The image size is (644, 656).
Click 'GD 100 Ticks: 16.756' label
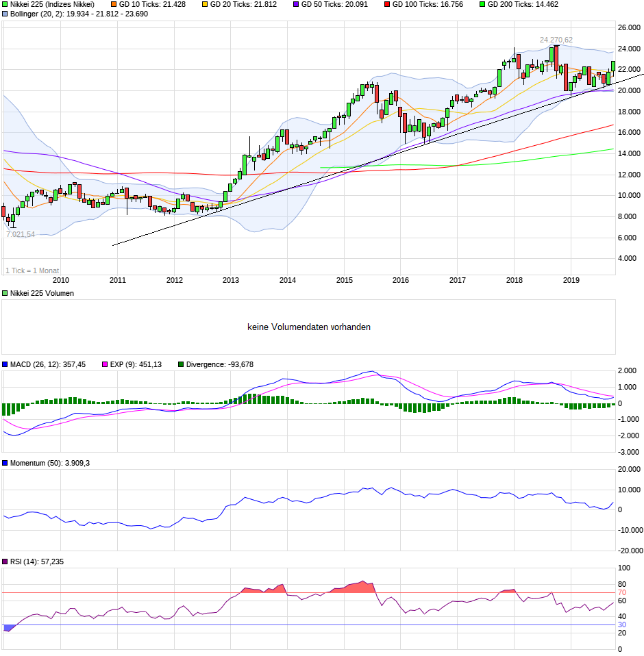[428, 5]
